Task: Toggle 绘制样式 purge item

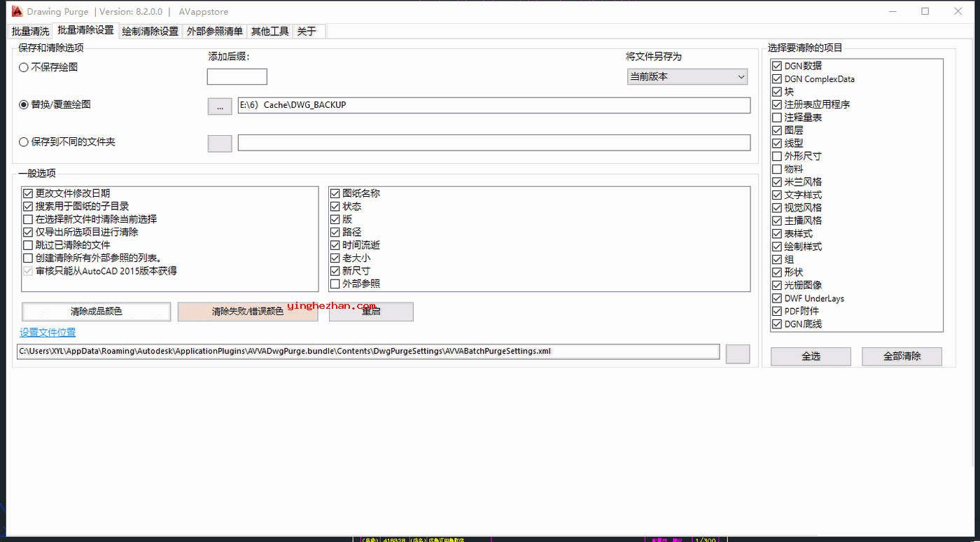Action: click(777, 246)
